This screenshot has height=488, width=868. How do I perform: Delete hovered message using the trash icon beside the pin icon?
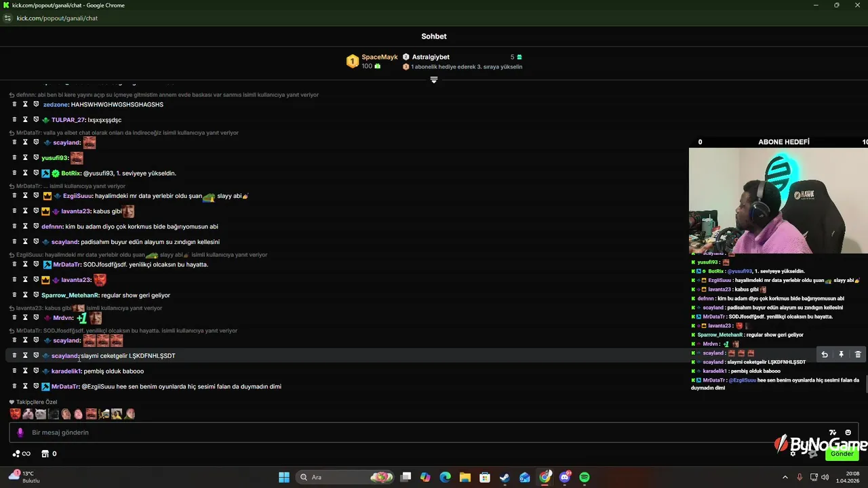pos(858,354)
